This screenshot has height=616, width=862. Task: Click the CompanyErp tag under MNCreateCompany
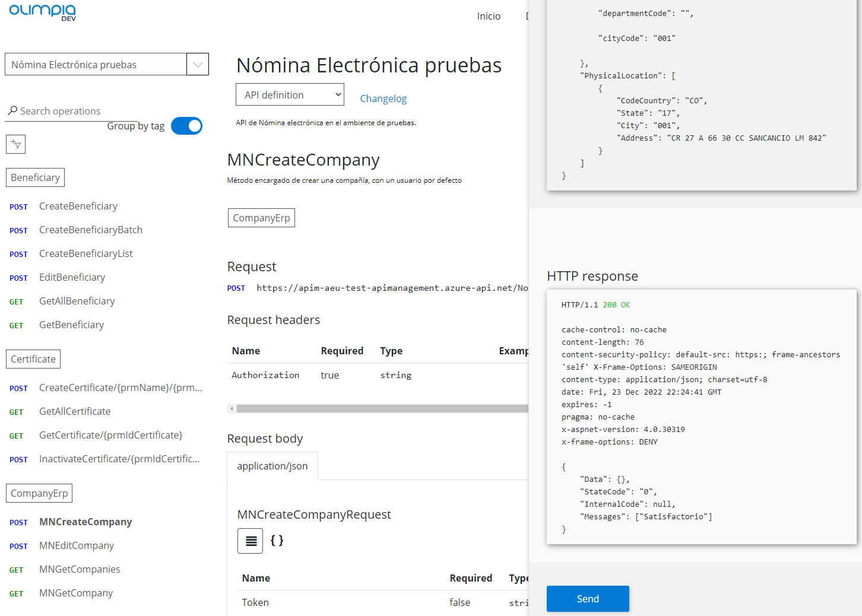(261, 218)
